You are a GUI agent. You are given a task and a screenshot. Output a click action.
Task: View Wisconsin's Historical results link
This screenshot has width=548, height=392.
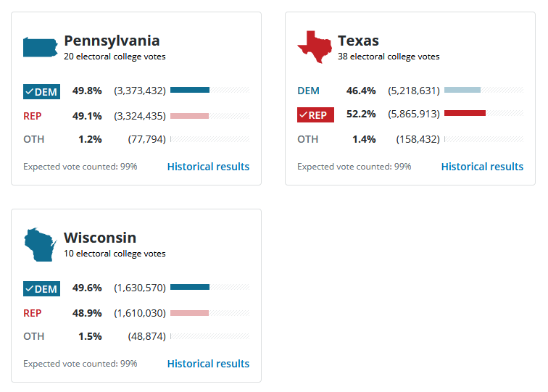point(208,364)
